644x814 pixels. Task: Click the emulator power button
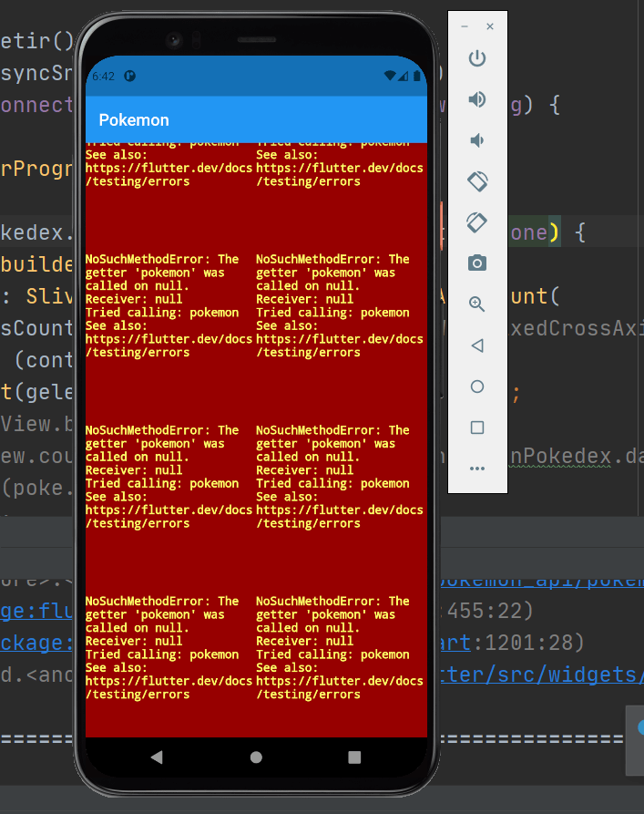coord(477,58)
